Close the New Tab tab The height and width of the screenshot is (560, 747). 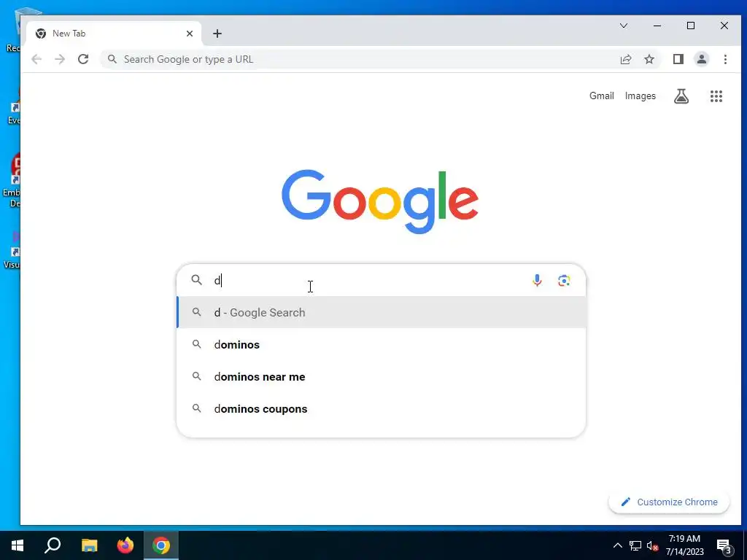pyautogui.click(x=190, y=34)
